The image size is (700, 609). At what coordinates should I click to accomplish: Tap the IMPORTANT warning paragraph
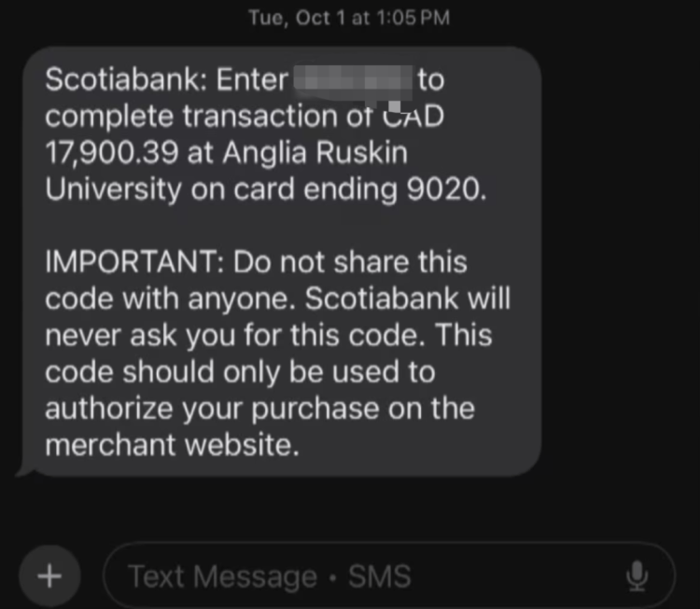coord(278,353)
